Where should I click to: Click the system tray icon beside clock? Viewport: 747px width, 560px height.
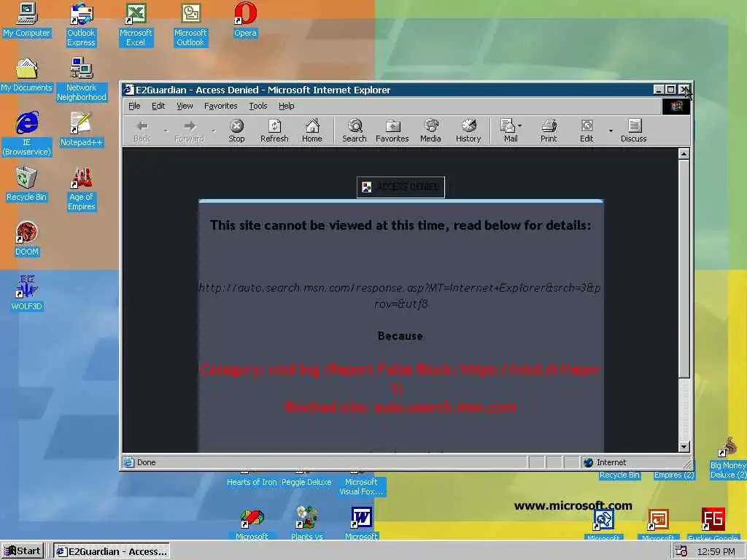pos(681,551)
